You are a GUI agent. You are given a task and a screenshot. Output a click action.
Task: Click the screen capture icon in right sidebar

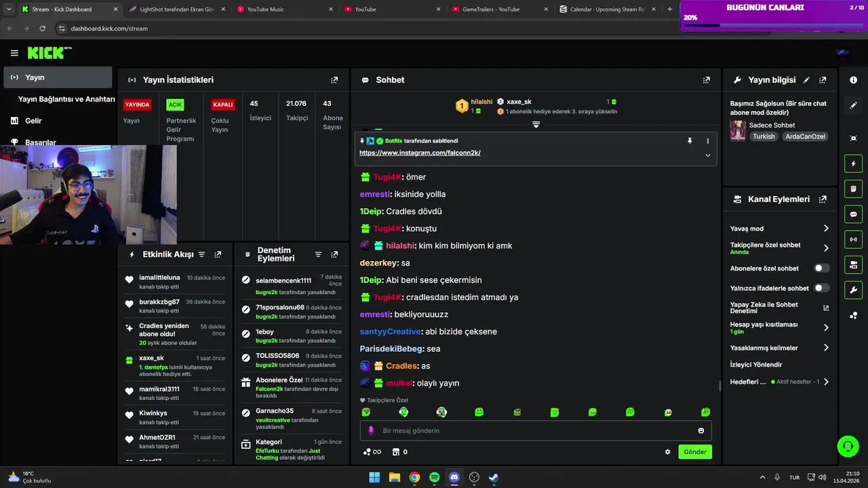click(x=853, y=138)
